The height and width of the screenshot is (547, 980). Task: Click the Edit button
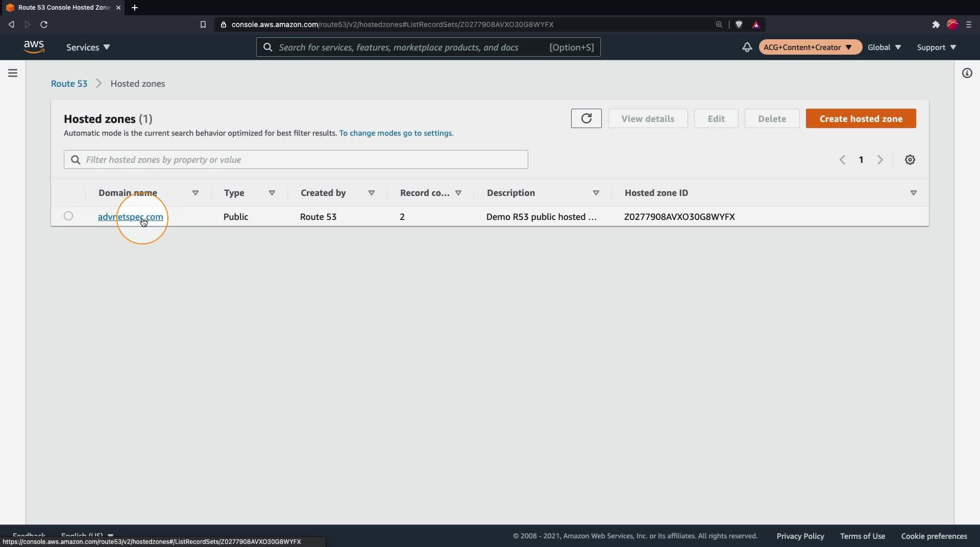(716, 118)
